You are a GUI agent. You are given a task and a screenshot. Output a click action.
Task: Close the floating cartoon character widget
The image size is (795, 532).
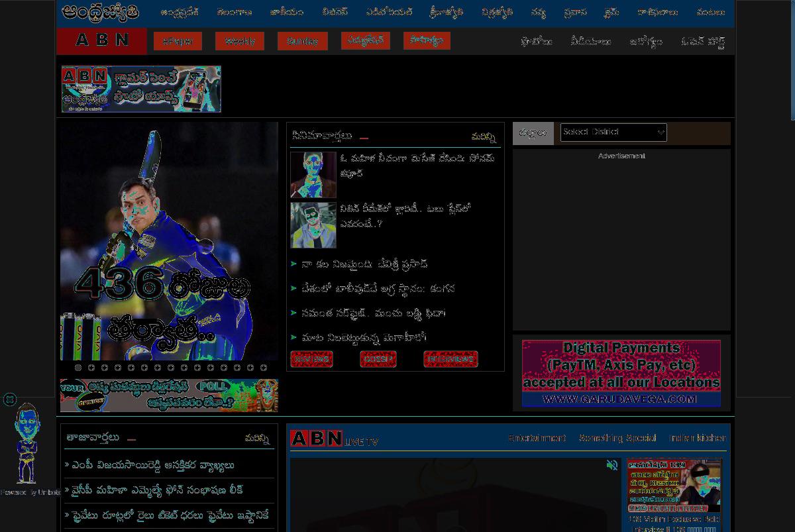point(9,399)
